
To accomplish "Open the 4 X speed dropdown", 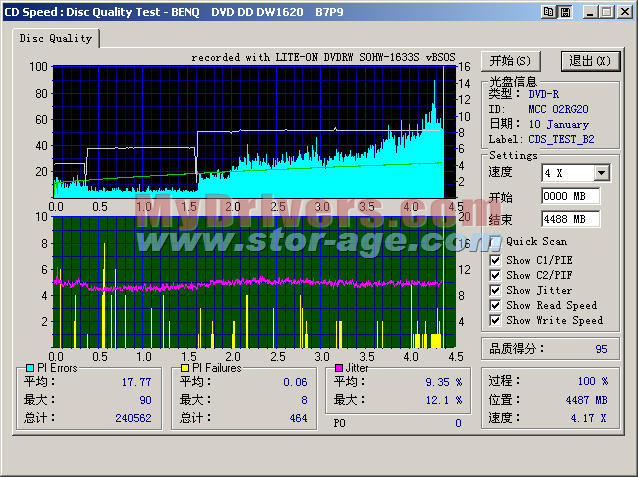I will 601,173.
